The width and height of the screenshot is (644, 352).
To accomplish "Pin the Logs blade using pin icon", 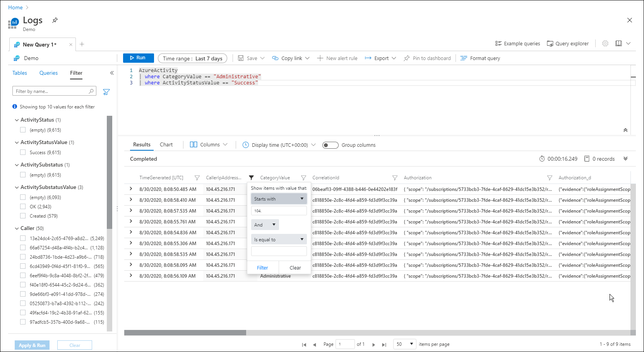I will 55,20.
